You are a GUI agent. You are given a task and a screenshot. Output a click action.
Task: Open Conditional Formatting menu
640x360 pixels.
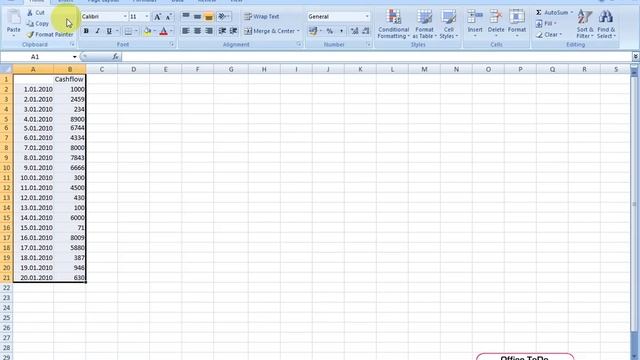[x=393, y=24]
